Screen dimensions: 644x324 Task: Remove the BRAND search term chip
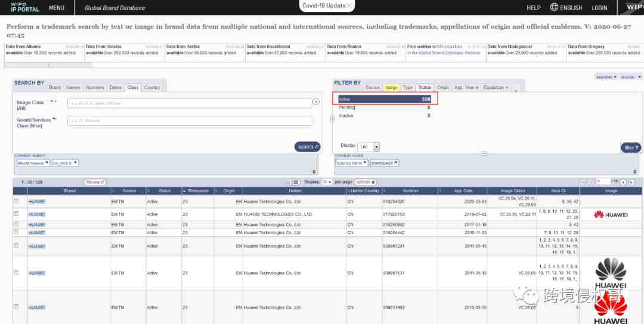[x=47, y=163]
